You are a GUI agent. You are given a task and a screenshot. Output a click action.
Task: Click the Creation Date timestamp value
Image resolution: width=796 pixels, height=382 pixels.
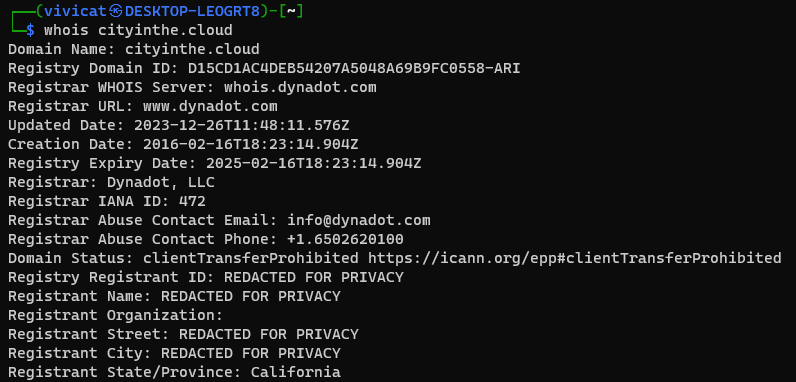coord(251,144)
